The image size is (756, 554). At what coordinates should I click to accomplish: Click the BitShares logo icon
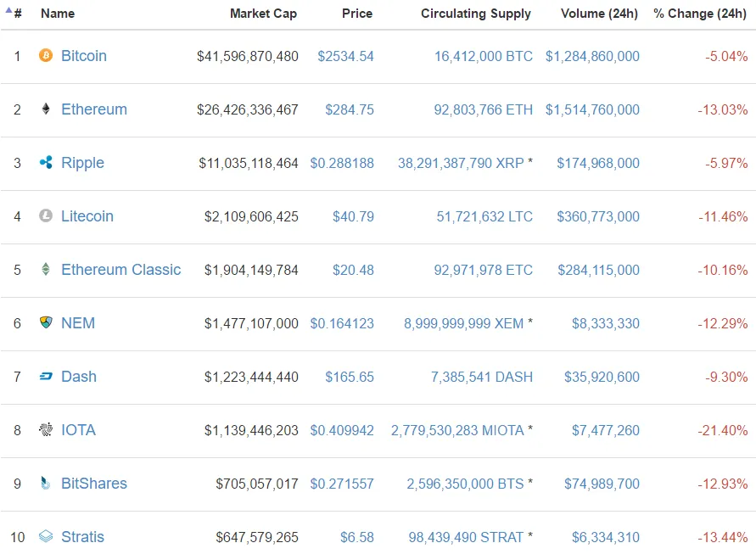tap(46, 483)
